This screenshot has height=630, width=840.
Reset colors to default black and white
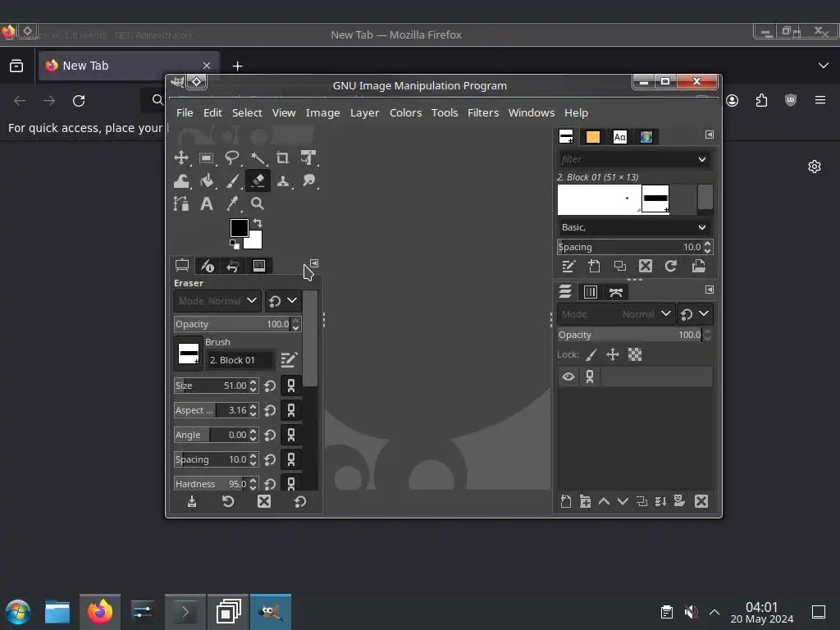tap(235, 244)
